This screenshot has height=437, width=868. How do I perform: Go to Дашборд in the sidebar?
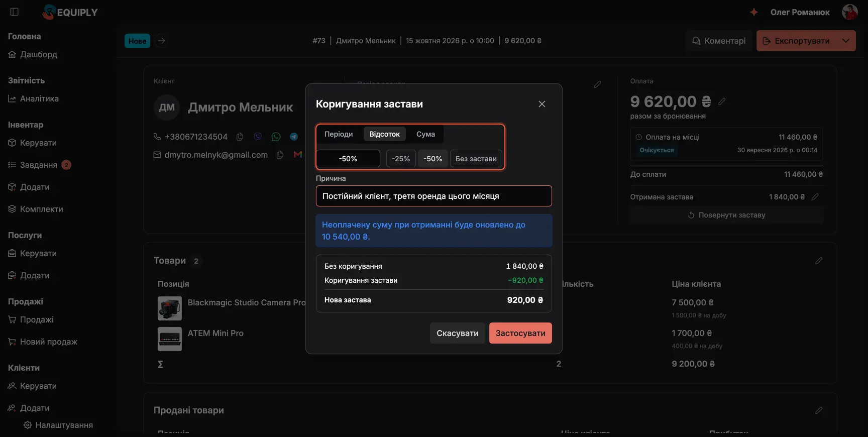33,54
